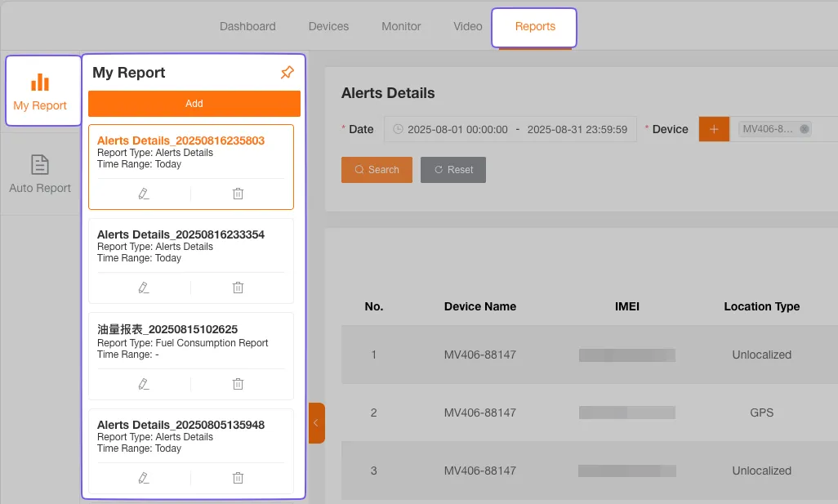Click the orange Add report bar
This screenshot has width=838, height=504.
click(194, 104)
